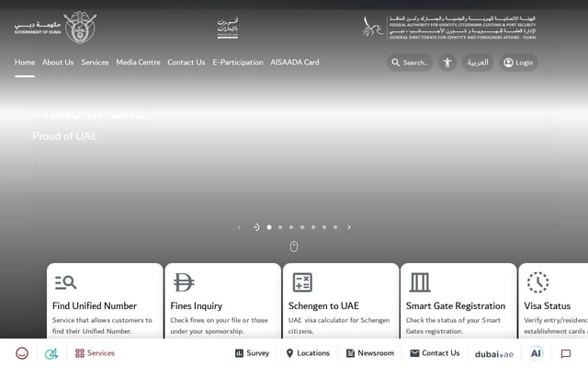588x368 pixels.
Task: Select the second carousel slide dot
Action: 280,227
